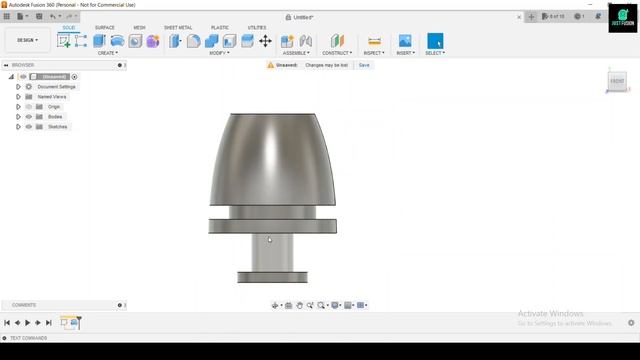Screen dimensions: 640x360
Task: Open the Insert dropdown menu
Action: 405,53
